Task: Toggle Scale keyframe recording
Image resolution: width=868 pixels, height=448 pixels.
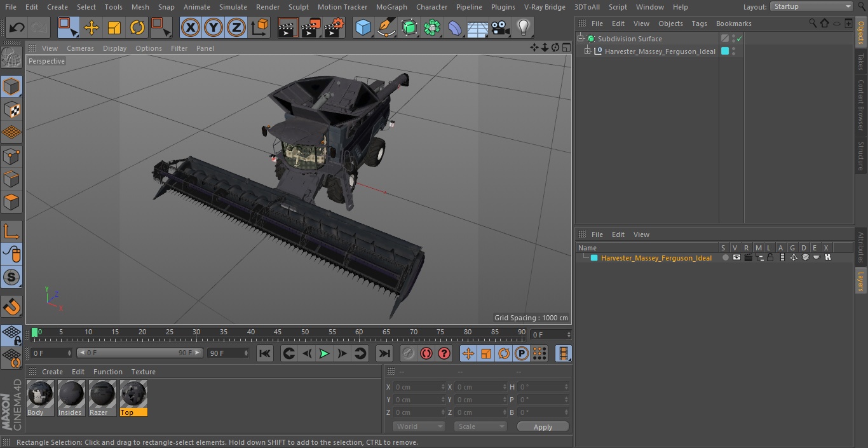Action: pyautogui.click(x=486, y=353)
